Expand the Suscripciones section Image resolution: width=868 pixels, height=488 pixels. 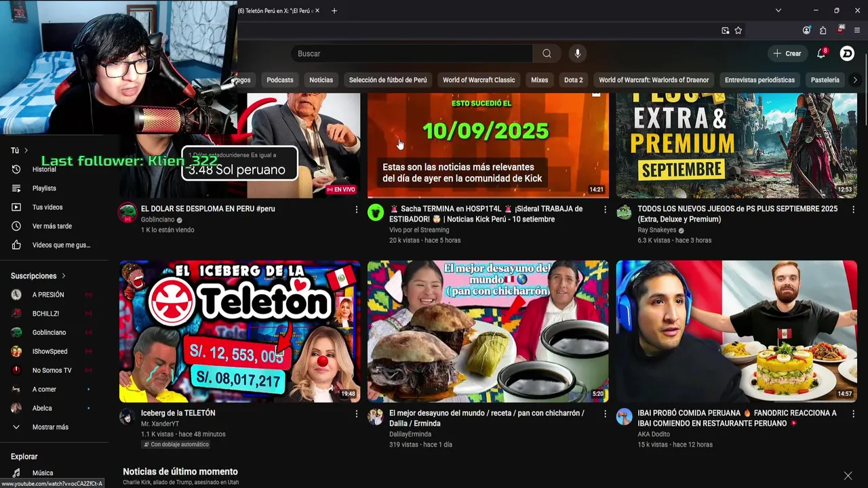[x=39, y=276]
